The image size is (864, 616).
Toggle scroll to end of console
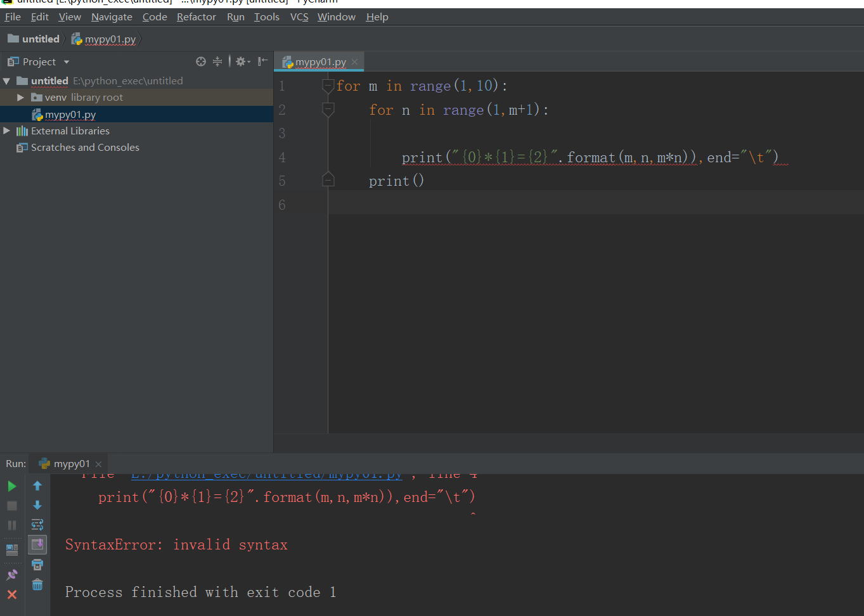point(37,544)
